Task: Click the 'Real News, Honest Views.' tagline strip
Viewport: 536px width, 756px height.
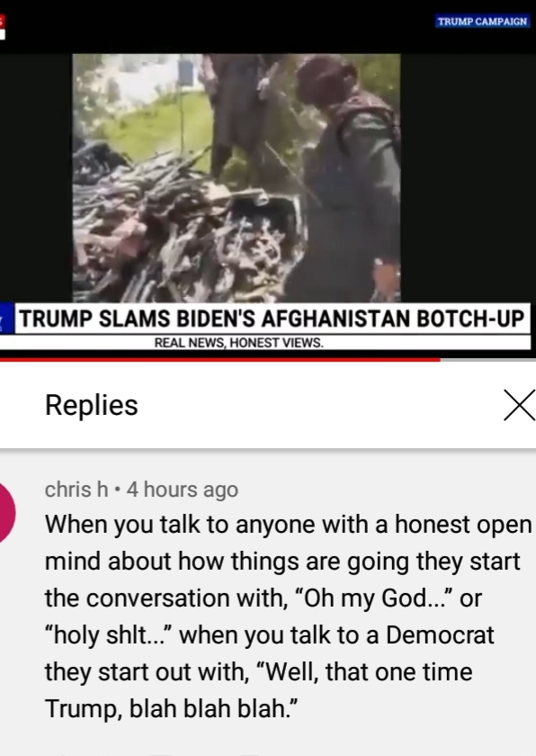Action: point(265,342)
